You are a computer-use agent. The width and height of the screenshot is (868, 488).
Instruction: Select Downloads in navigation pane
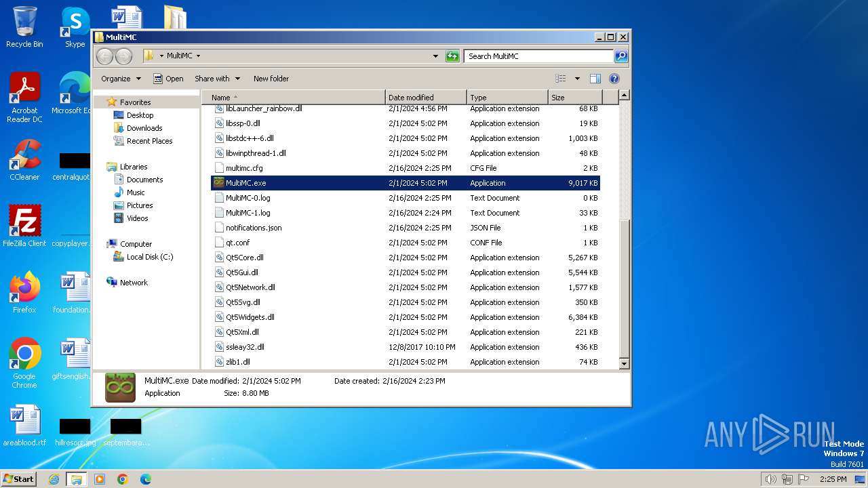(144, 128)
